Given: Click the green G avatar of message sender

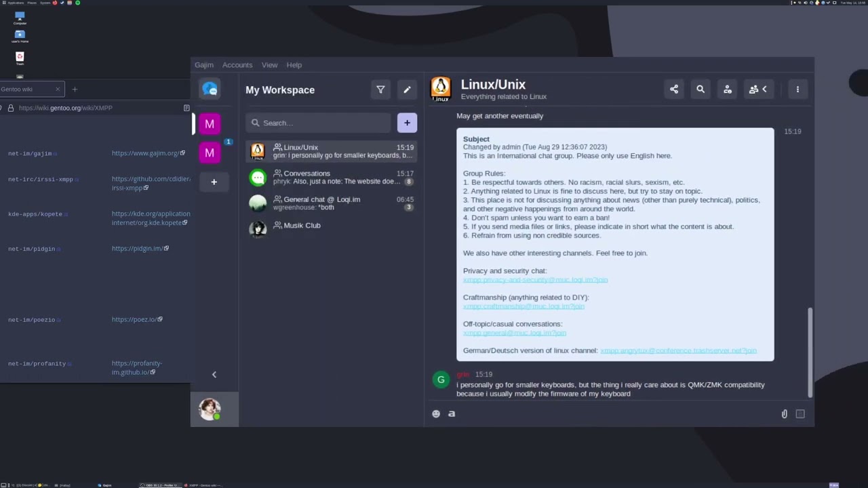Looking at the screenshot, I should [x=441, y=380].
